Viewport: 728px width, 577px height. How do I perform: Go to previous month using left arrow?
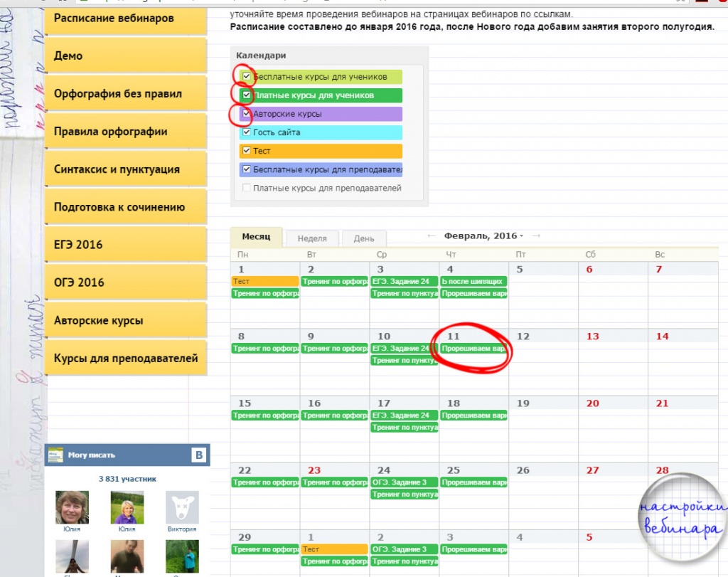coord(432,236)
